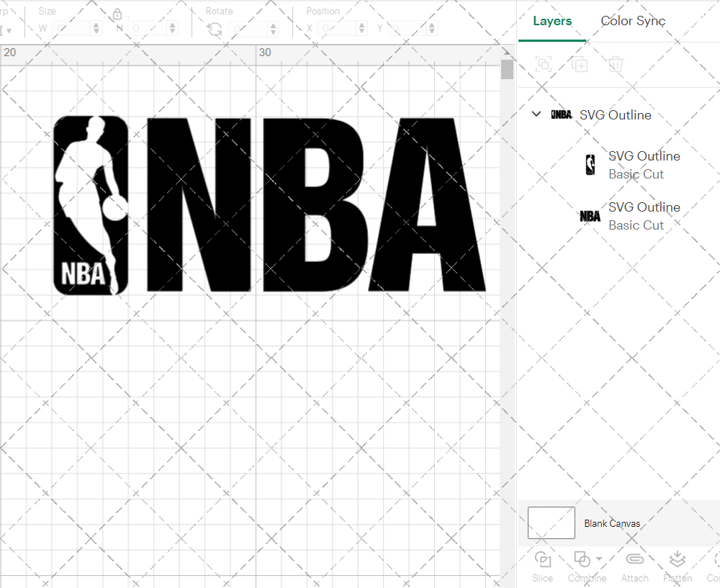Image resolution: width=720 pixels, height=588 pixels.
Task: Collapse the SVG Outline group chevron
Action: point(536,114)
